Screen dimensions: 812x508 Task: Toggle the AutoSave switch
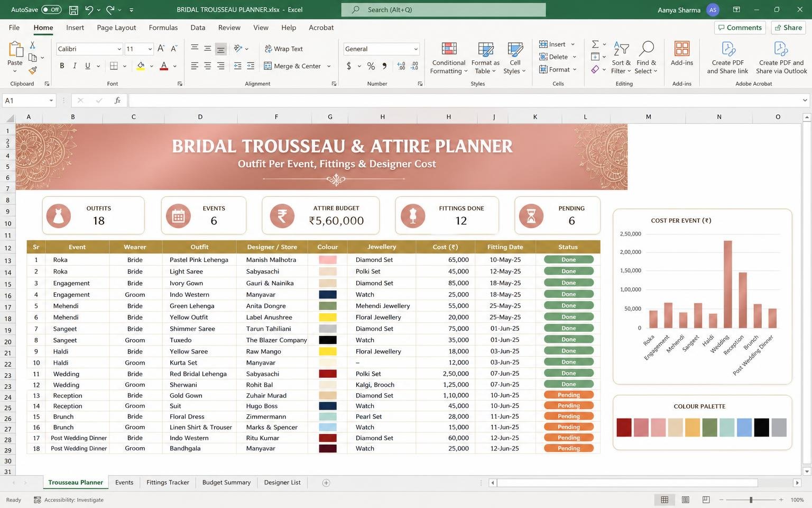pos(51,10)
